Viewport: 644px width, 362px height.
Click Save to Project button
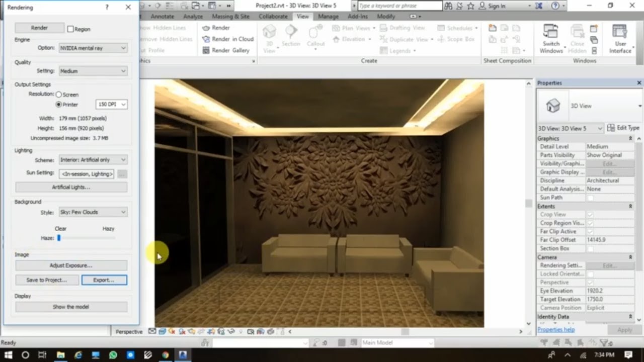47,280
